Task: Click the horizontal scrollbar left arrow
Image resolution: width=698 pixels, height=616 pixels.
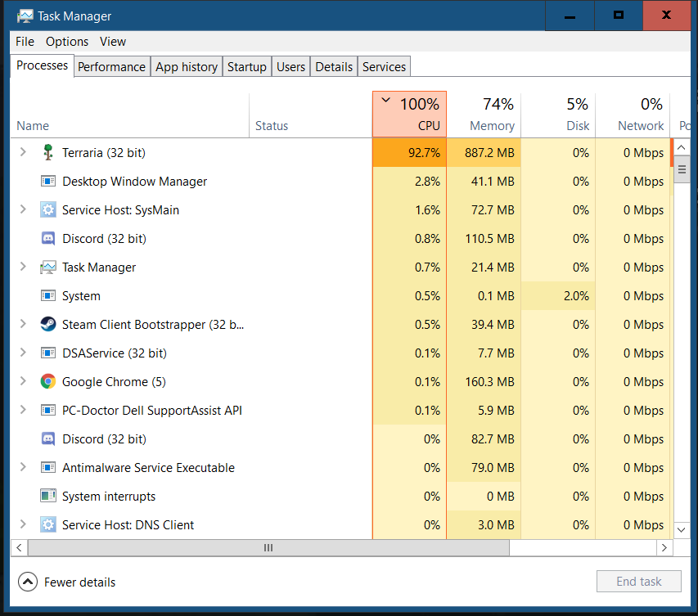Action: (x=19, y=547)
